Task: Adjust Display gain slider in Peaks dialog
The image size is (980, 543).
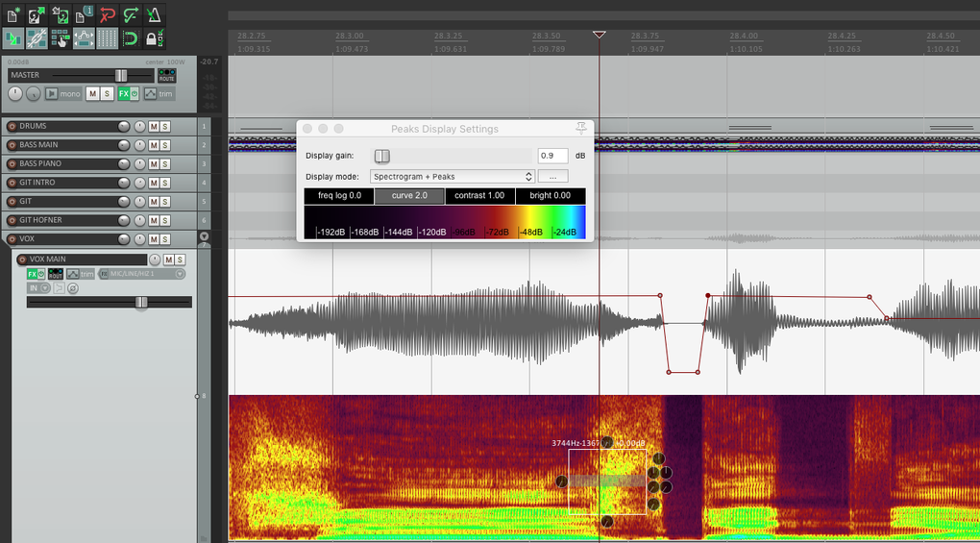Action: [x=381, y=157]
